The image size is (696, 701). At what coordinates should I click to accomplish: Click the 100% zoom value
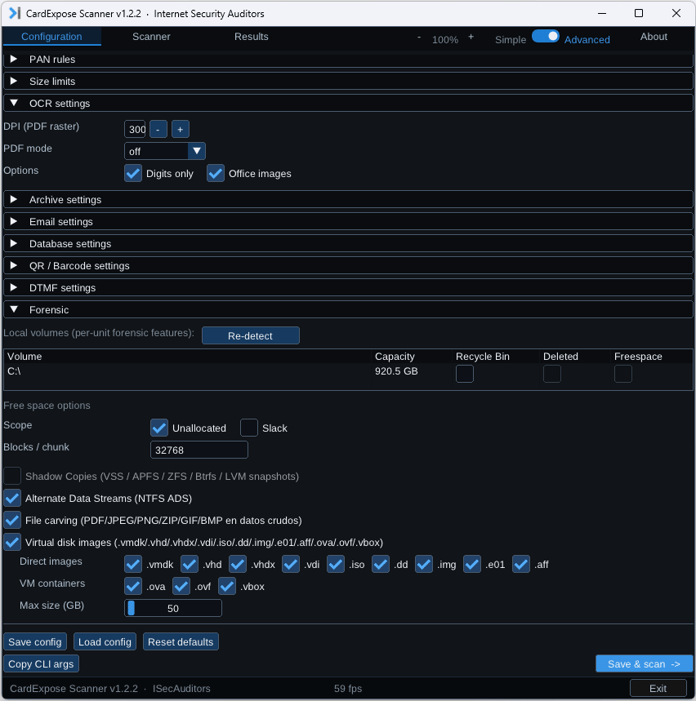(x=445, y=40)
